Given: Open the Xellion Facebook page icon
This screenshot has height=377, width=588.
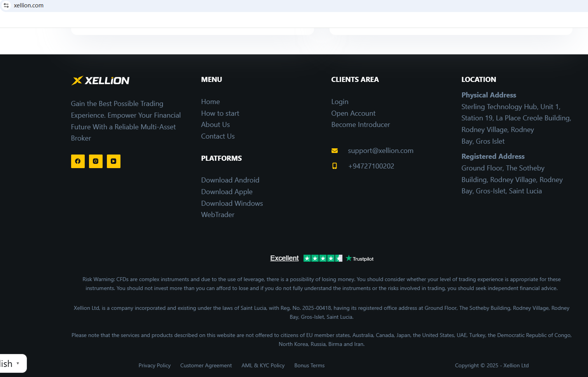Looking at the screenshot, I should (78, 161).
